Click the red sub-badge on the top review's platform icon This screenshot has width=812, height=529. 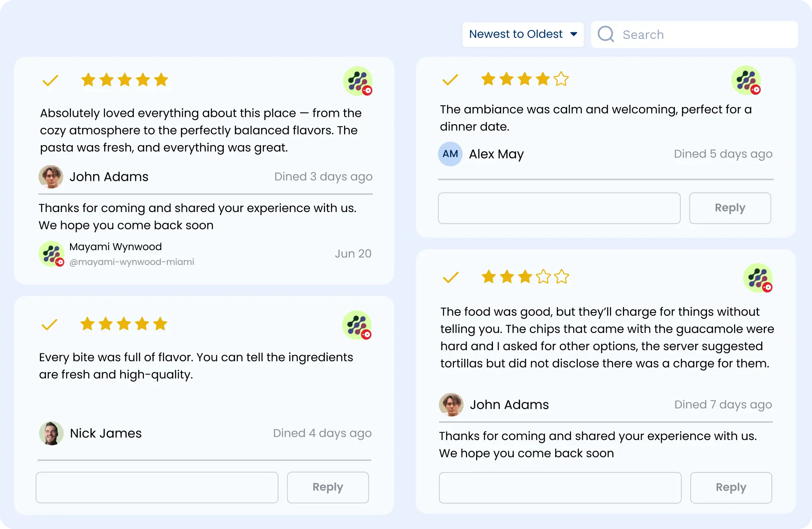367,91
